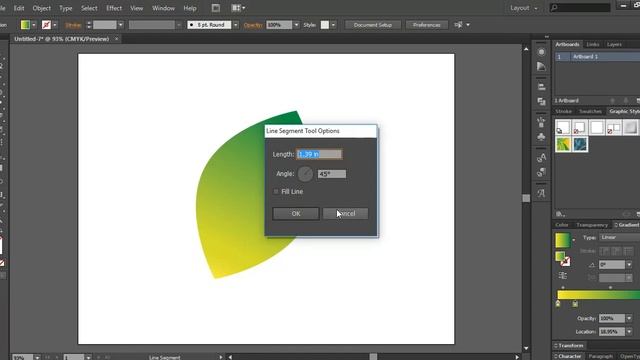Click Cancel in Line Segment Tool Options
This screenshot has height=360, width=640.
pos(345,213)
